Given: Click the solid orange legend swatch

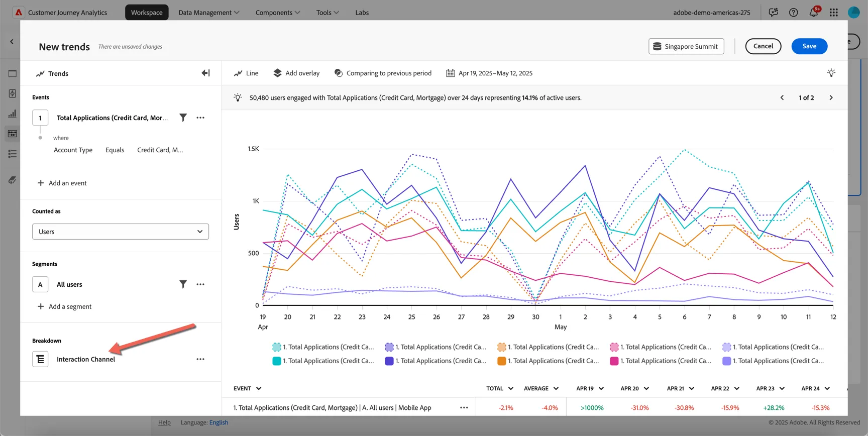Looking at the screenshot, I should tap(501, 361).
